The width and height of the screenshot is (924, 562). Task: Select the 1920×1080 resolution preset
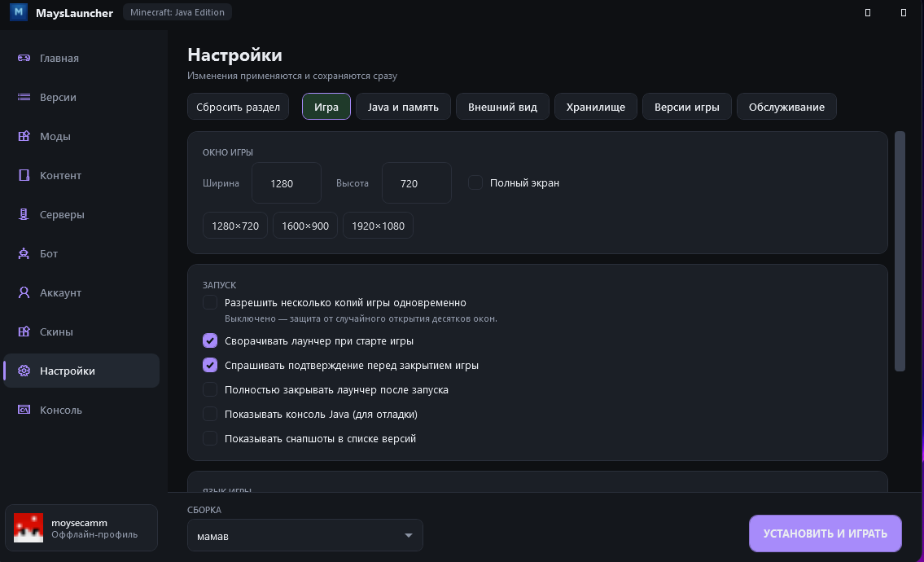(378, 226)
